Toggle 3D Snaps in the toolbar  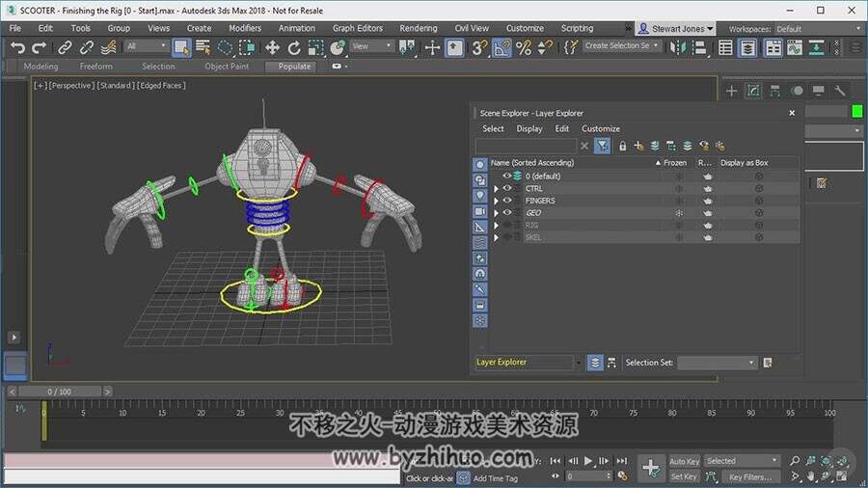(x=479, y=48)
